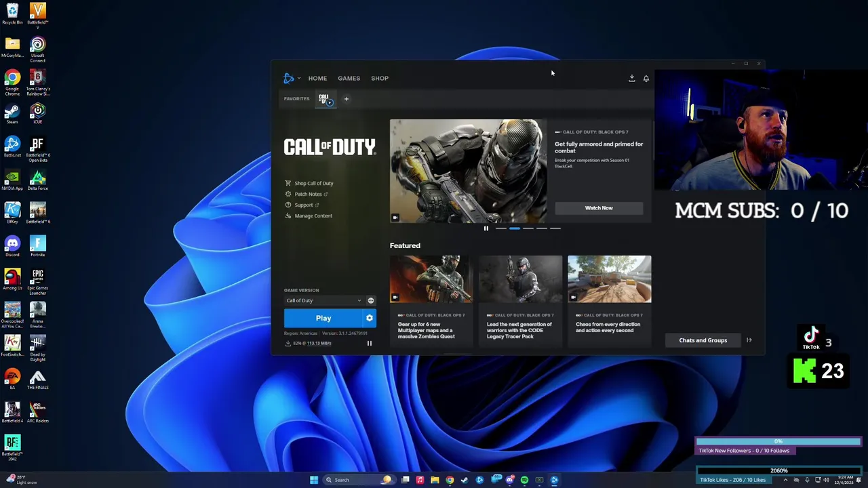Select the last carousel indicator
Viewport: 868px width, 488px height.
[x=555, y=228]
